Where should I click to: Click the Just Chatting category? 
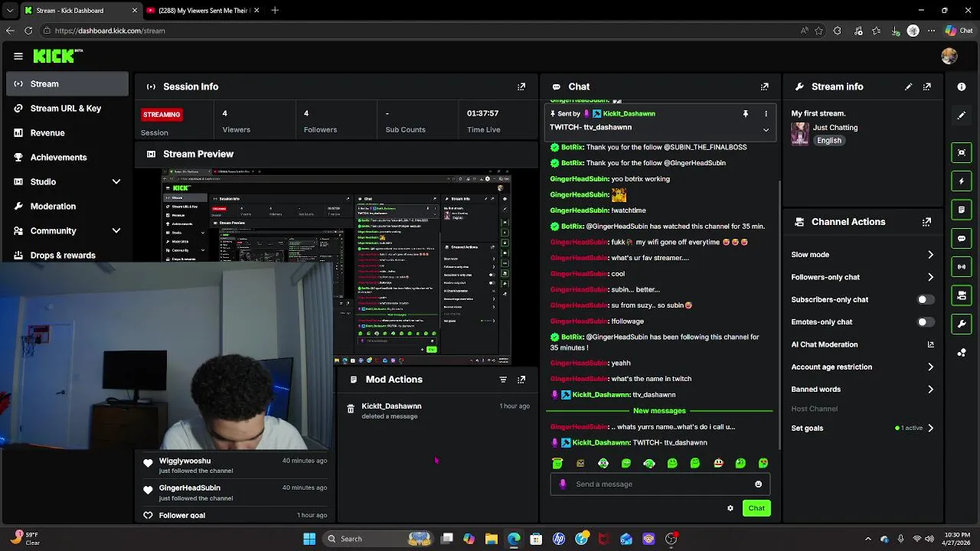835,128
